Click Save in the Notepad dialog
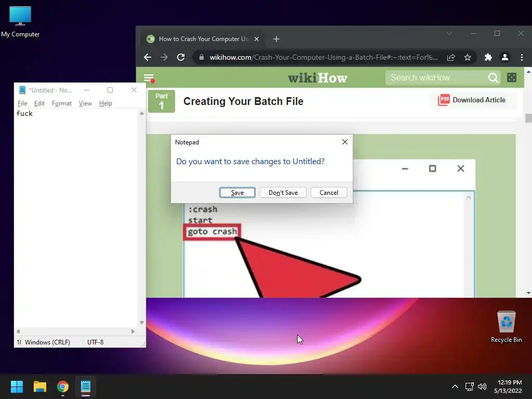This screenshot has height=399, width=532. tap(237, 193)
